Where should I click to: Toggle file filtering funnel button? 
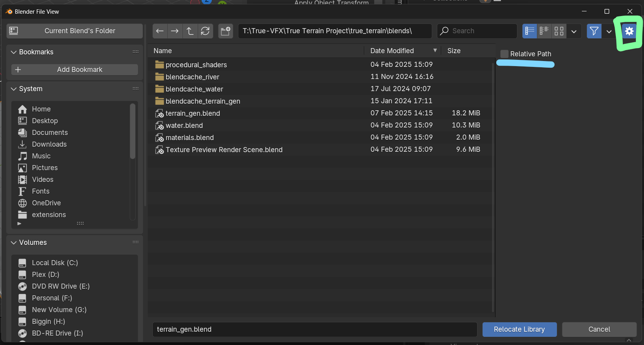[594, 31]
